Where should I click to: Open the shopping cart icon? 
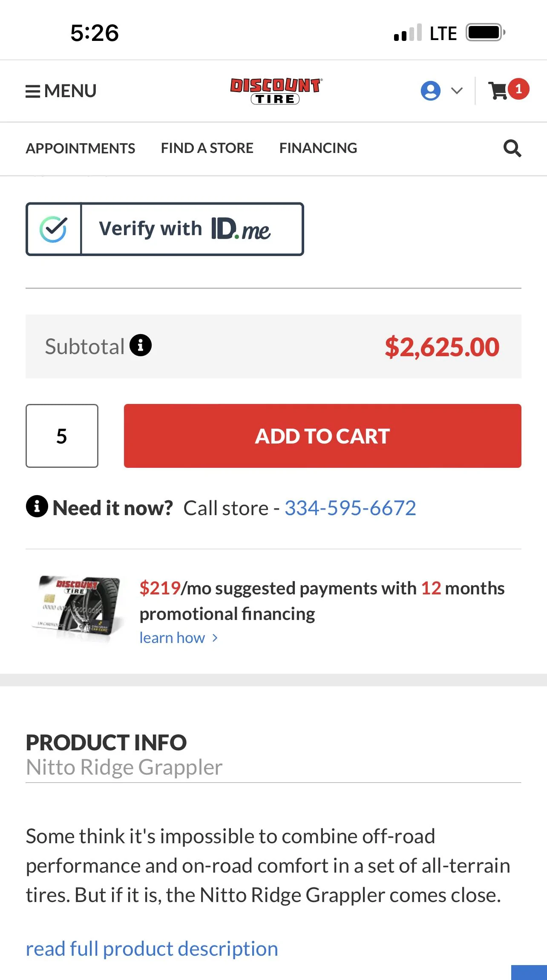pyautogui.click(x=498, y=91)
